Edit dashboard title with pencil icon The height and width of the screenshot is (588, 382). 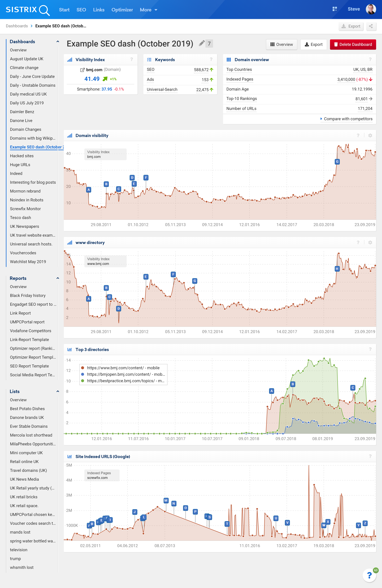(201, 44)
